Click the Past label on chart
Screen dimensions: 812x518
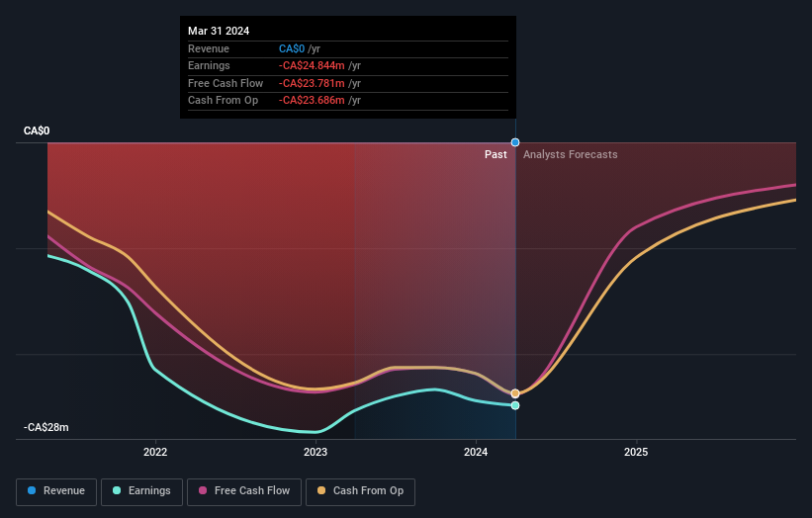[496, 155]
